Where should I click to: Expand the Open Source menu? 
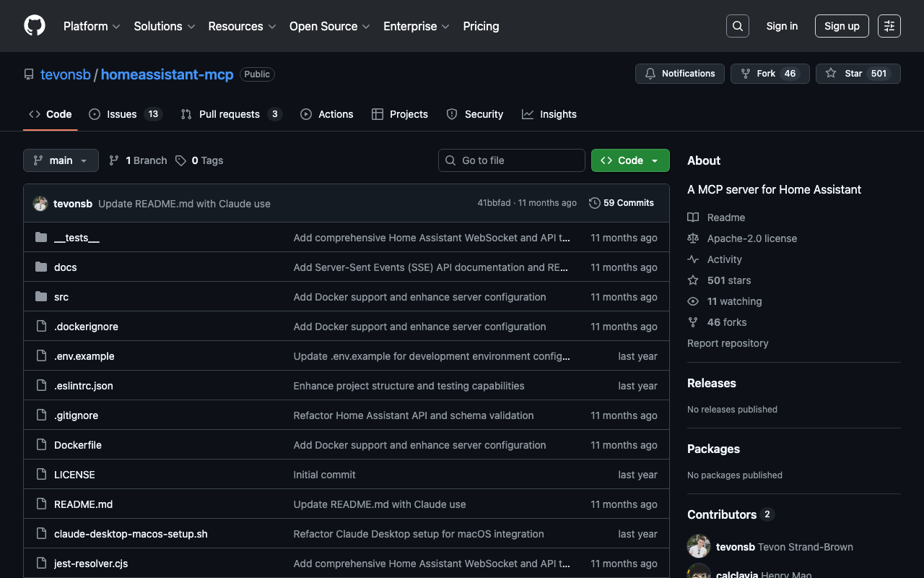[x=329, y=26]
